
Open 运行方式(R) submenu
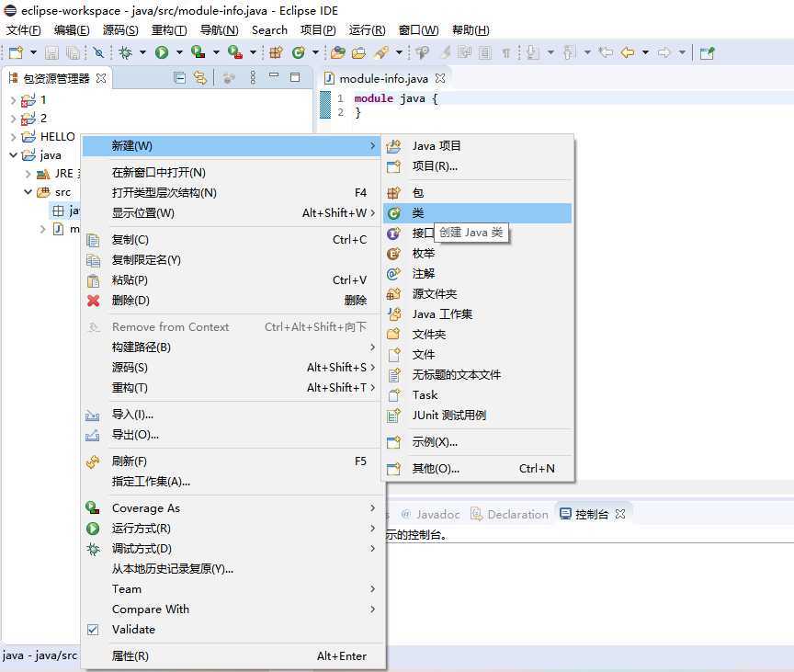[x=233, y=529]
